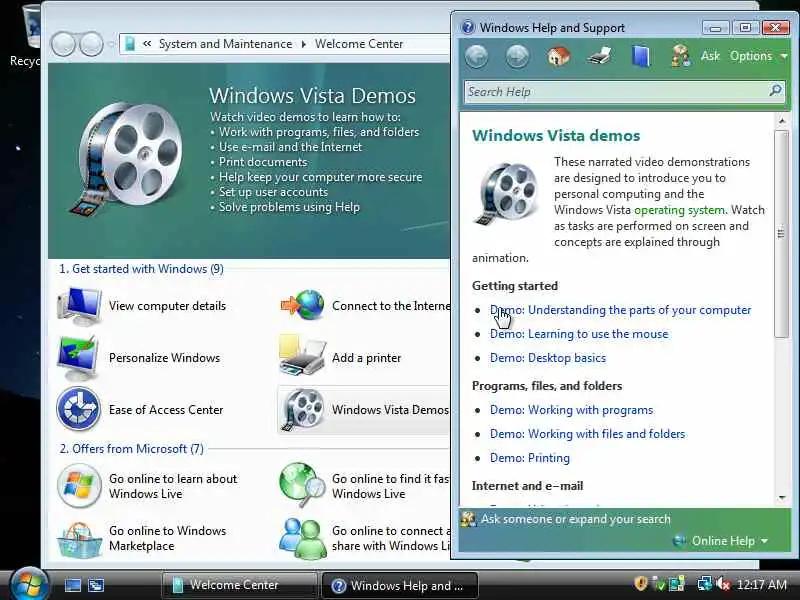The height and width of the screenshot is (600, 800).
Task: Click the film reel image in Help article
Action: pyautogui.click(x=508, y=193)
